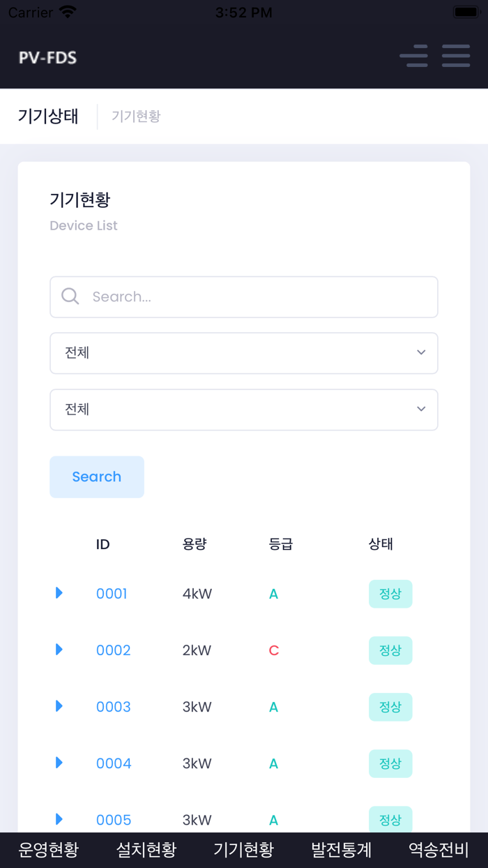The width and height of the screenshot is (488, 868).
Task: Select the 기기현황 bottom tab
Action: [x=244, y=850]
